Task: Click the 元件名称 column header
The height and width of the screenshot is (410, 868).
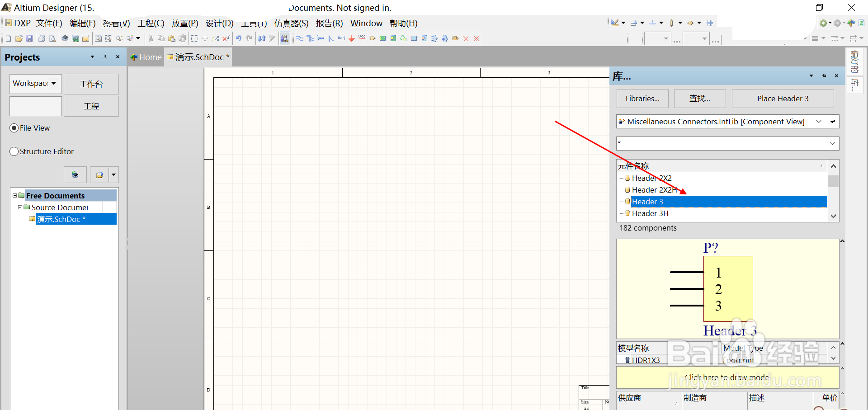Action: point(722,166)
